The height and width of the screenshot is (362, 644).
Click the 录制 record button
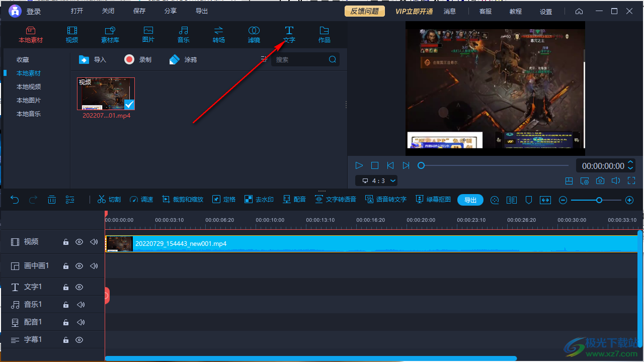[138, 59]
